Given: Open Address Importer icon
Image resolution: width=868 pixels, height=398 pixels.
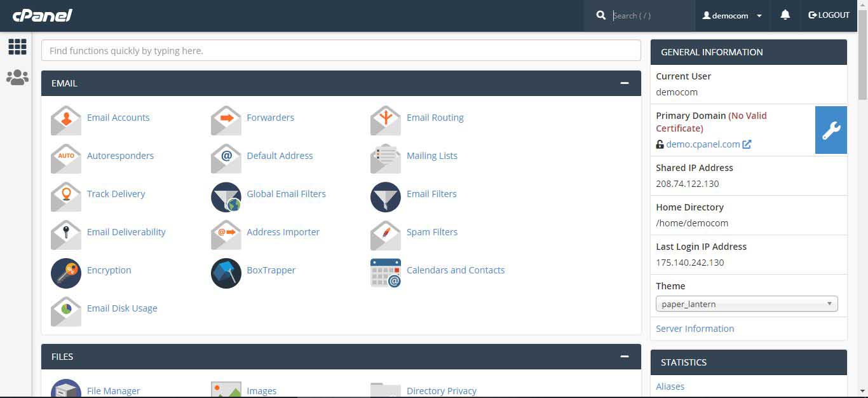Looking at the screenshot, I should tap(226, 235).
